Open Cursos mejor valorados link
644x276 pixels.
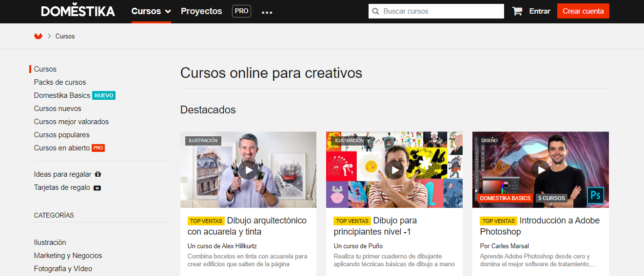71,122
